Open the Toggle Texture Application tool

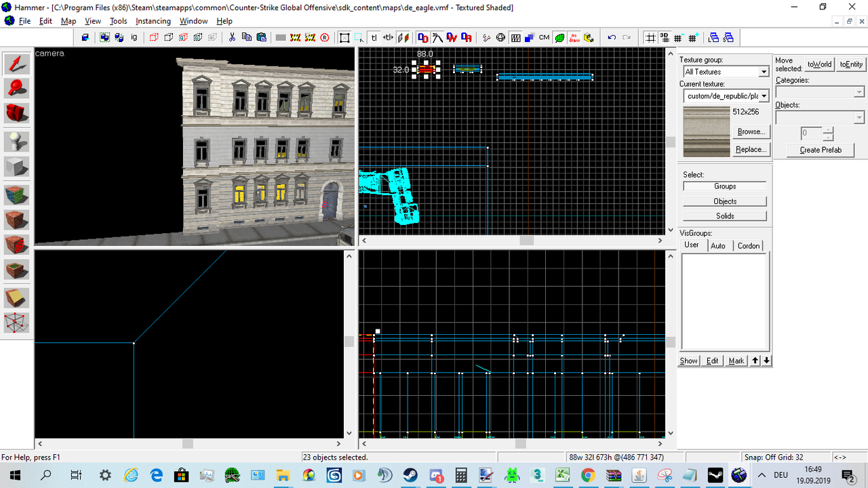18,195
